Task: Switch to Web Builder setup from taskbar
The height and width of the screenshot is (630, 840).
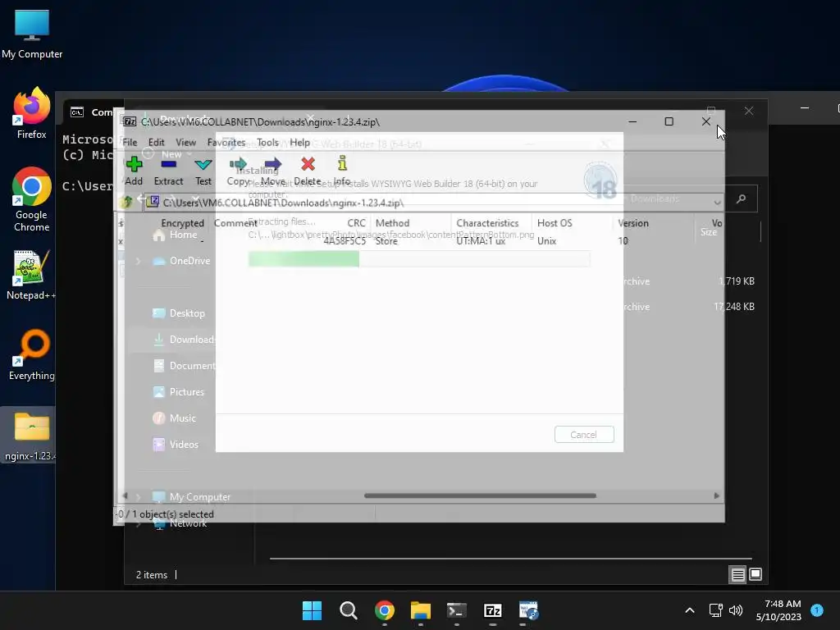Action: 529,610
